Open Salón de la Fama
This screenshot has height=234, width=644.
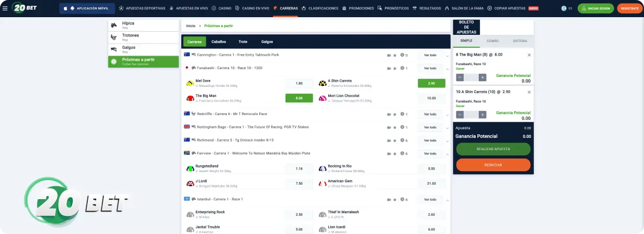[x=464, y=8]
